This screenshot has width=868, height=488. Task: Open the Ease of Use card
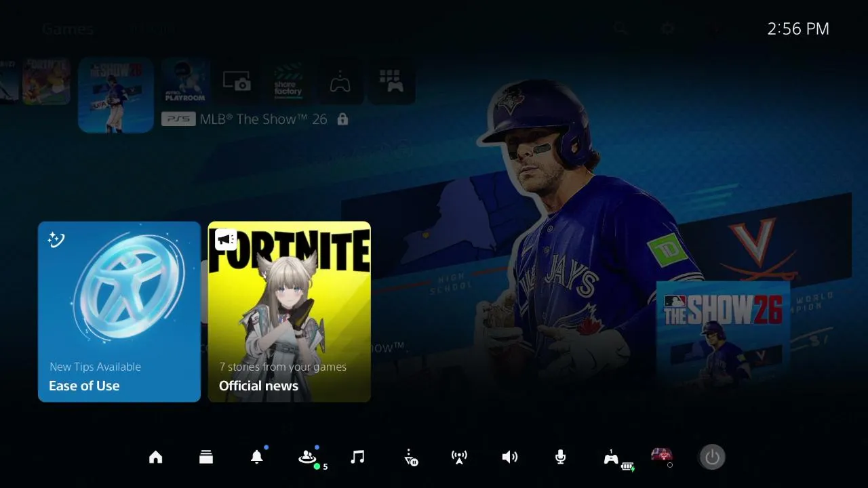(x=119, y=312)
